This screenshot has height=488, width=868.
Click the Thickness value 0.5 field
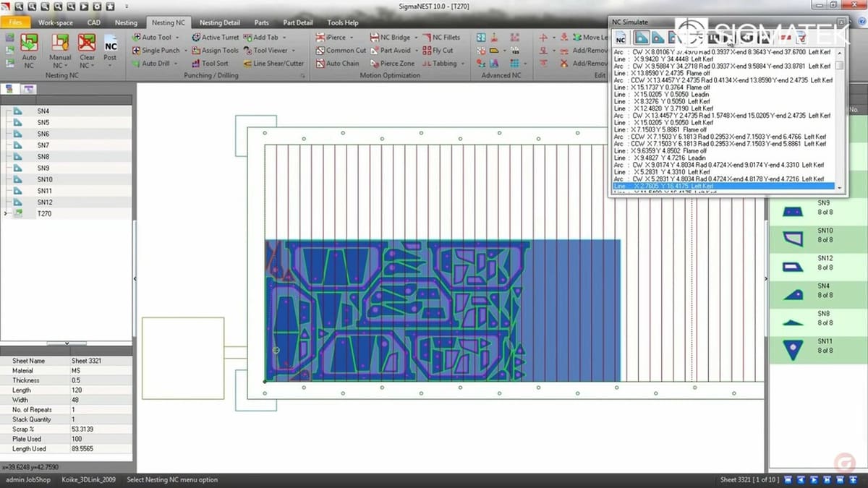click(x=101, y=380)
